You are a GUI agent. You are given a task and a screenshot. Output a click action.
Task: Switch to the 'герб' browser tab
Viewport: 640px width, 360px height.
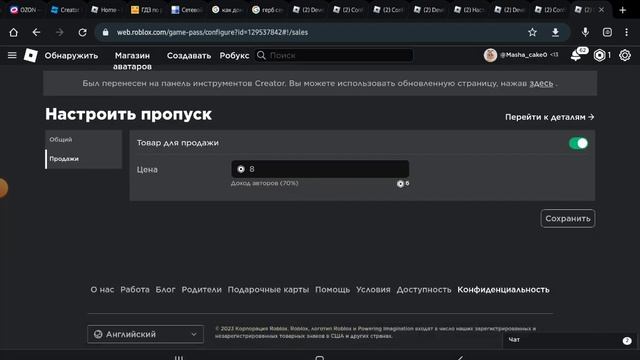(267, 10)
